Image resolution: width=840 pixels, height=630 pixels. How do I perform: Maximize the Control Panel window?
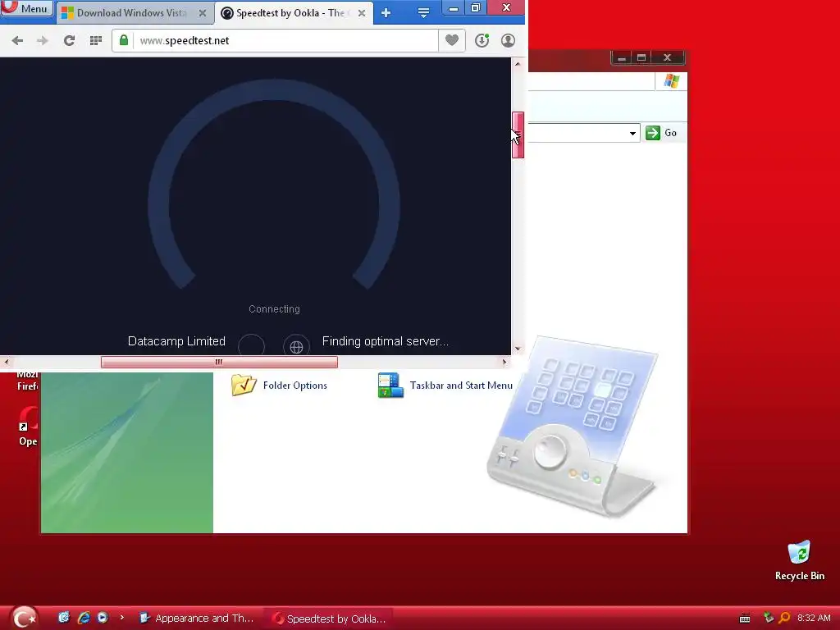point(641,58)
